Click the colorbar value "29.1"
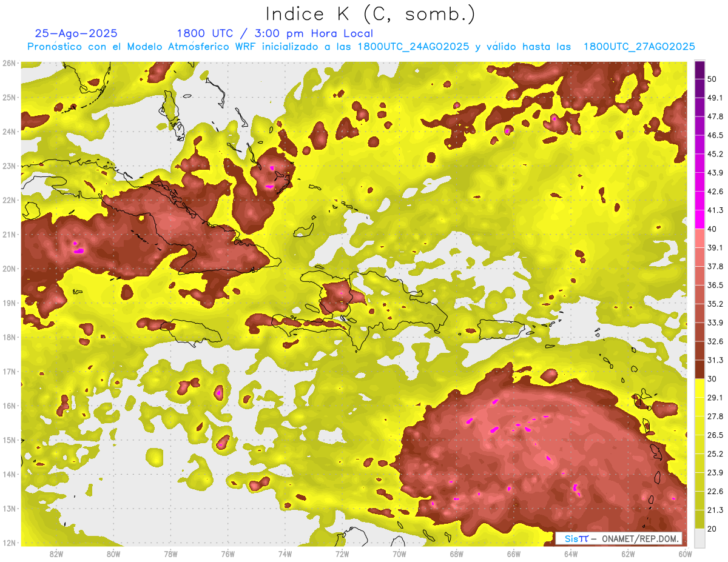This screenshot has height=562, width=728. coord(715,397)
